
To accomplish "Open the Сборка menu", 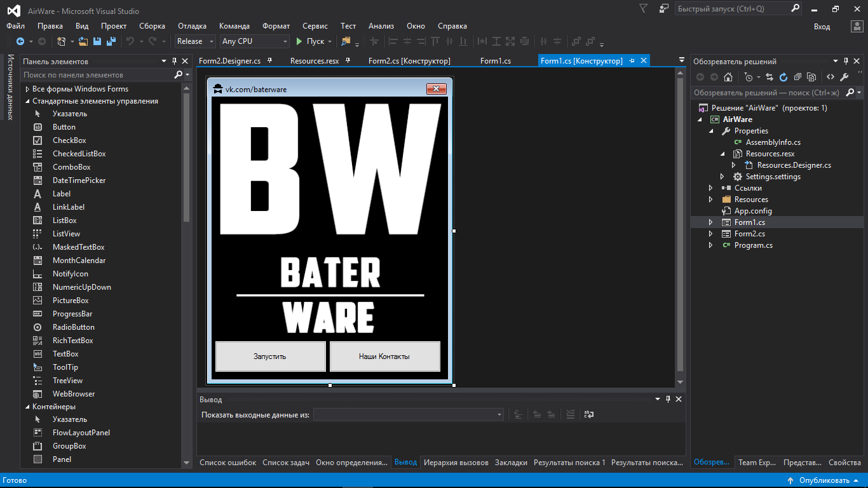I will tap(152, 26).
